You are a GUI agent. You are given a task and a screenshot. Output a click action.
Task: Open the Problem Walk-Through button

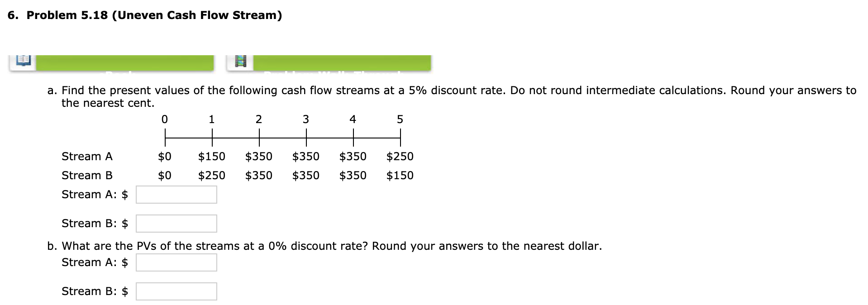(x=342, y=62)
